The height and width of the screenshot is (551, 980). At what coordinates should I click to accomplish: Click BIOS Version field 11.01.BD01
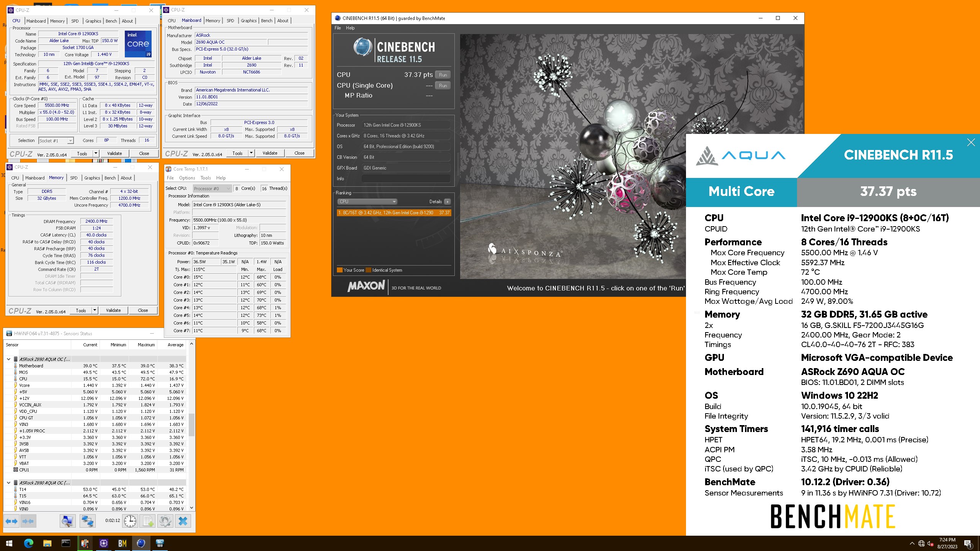[251, 97]
